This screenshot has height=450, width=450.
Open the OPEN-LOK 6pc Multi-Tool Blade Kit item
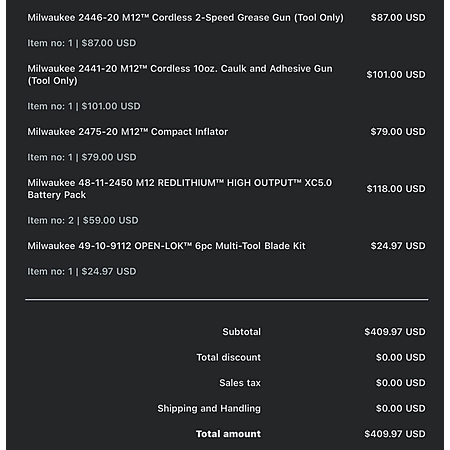(166, 246)
